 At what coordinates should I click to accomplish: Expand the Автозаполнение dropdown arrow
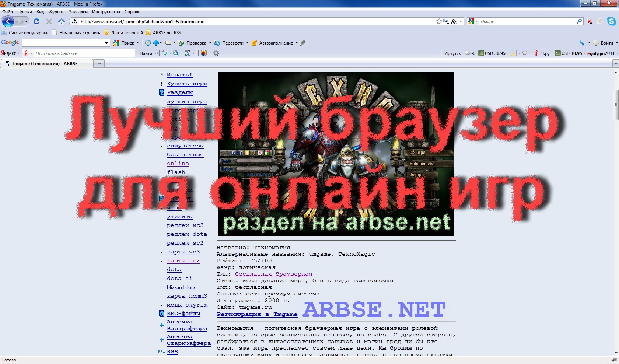click(x=297, y=43)
